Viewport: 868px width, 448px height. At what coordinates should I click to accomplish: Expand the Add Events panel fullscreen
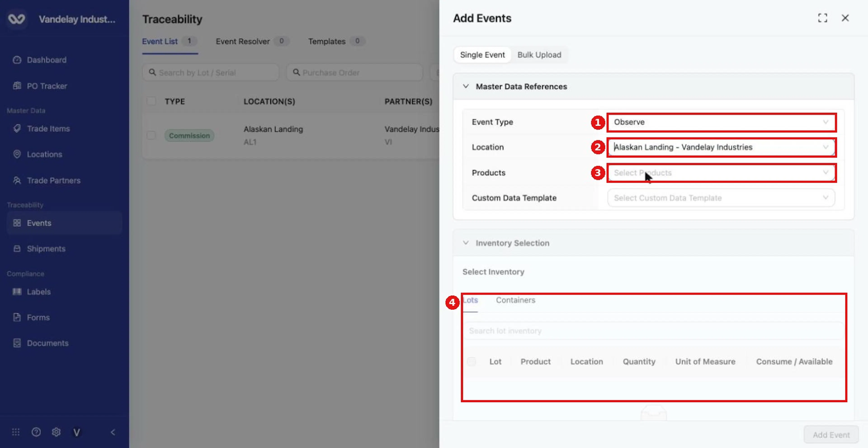pos(823,18)
